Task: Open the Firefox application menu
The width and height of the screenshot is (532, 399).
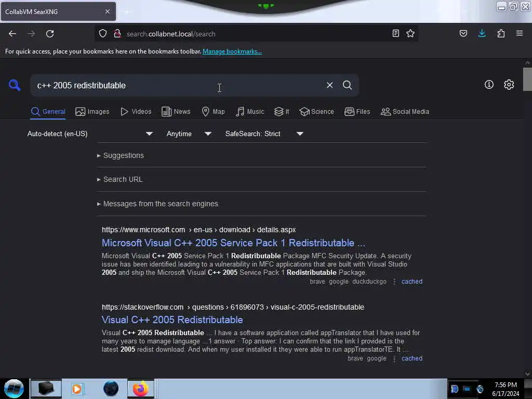Action: 520,33
